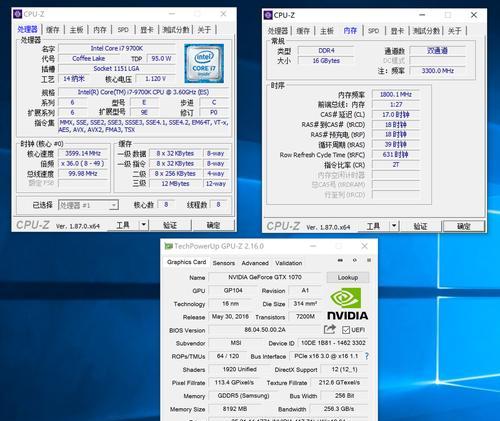This screenshot has width=500, height=421.
Task: Click DDR4 memory type value
Action: tap(326, 51)
